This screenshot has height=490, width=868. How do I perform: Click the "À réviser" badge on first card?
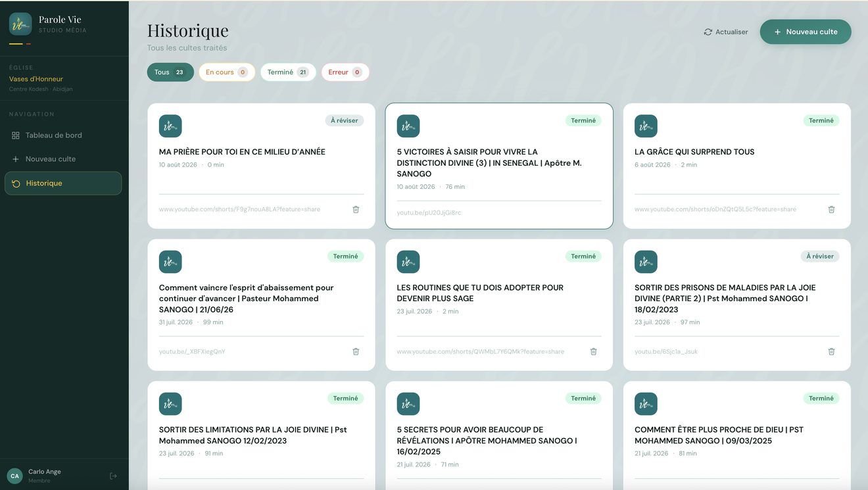click(x=345, y=120)
